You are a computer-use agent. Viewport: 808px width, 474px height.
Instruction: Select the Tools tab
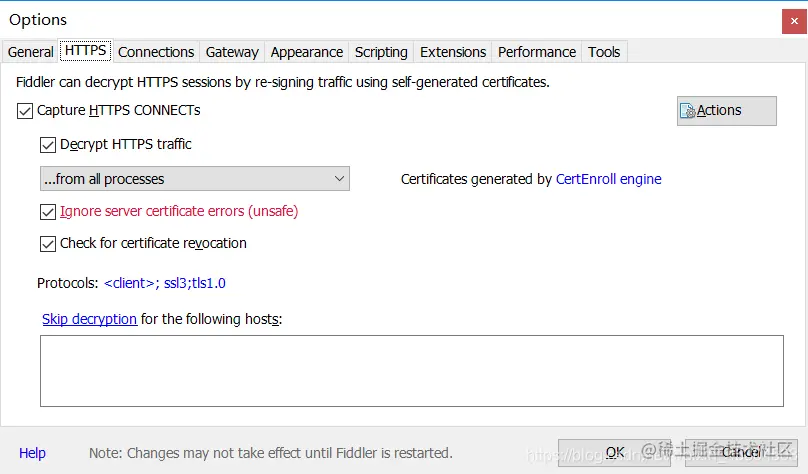click(x=604, y=52)
